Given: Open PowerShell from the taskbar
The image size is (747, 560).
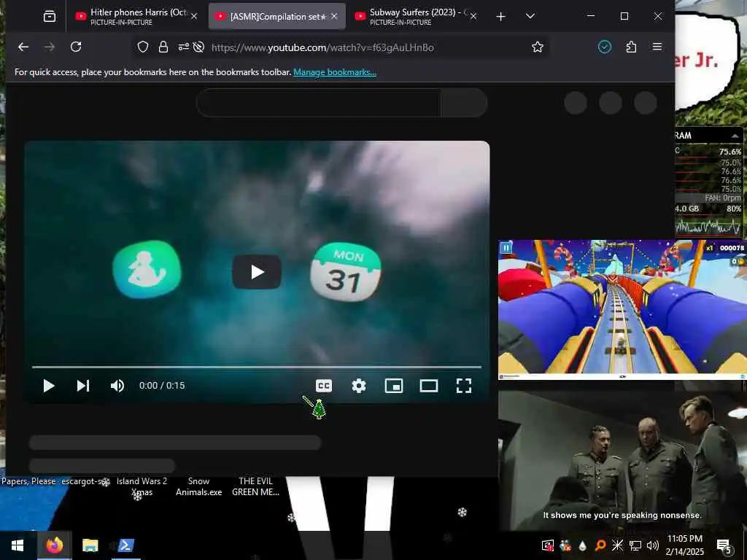Looking at the screenshot, I should [x=125, y=545].
